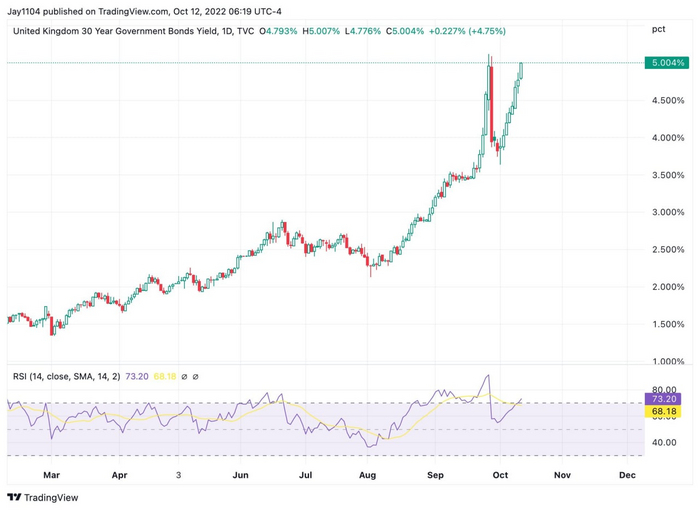Image resolution: width=700 pixels, height=510 pixels.
Task: Click the '1D, TVC' interval text in header
Action: click(238, 31)
